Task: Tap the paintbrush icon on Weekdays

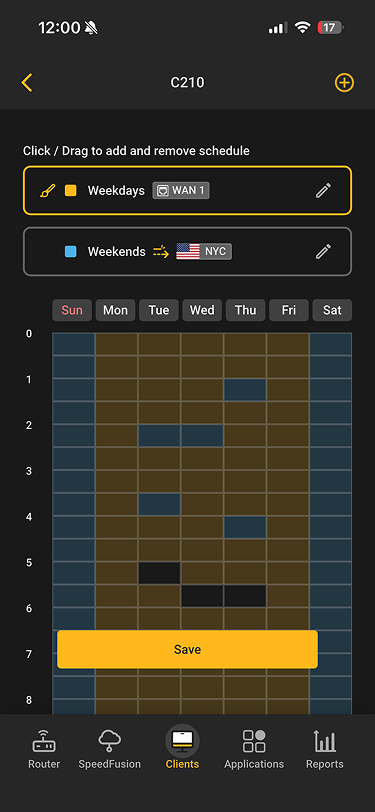Action: click(x=47, y=191)
